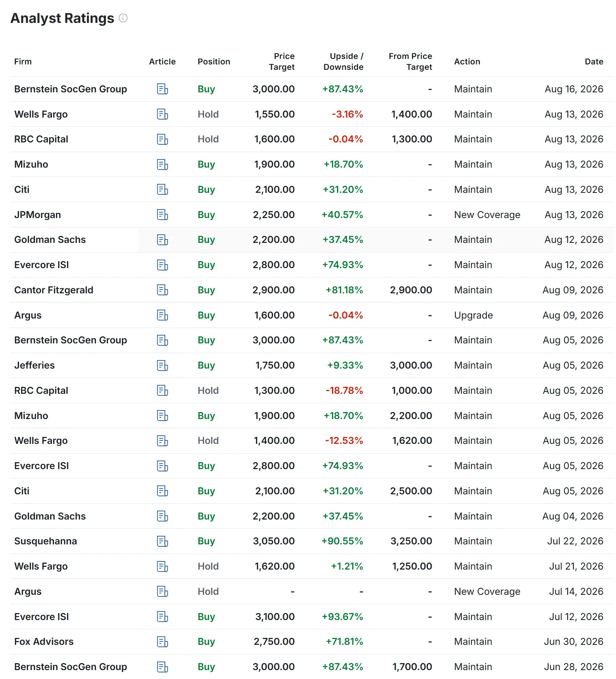Screen dimensions: 616x679
Task: Open the Argus Upgrade article icon
Action: click(x=162, y=315)
